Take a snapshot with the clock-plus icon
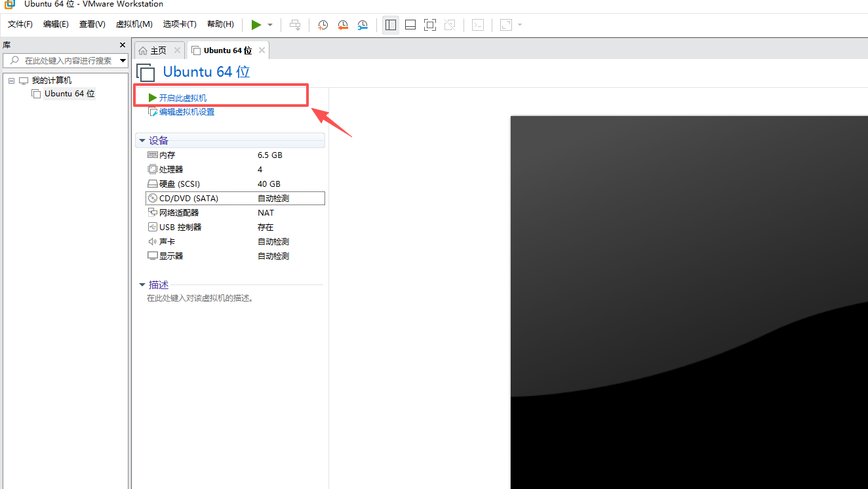Image resolution: width=868 pixels, height=489 pixels. (323, 25)
